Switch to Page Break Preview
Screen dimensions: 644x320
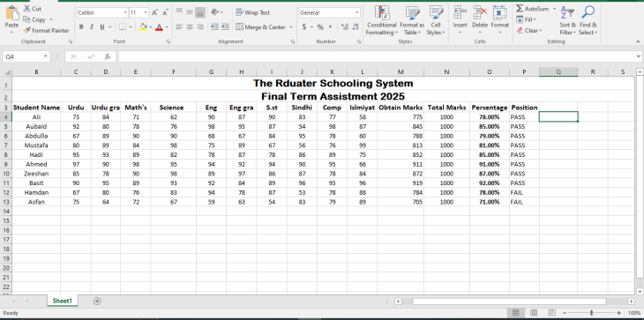pos(552,313)
